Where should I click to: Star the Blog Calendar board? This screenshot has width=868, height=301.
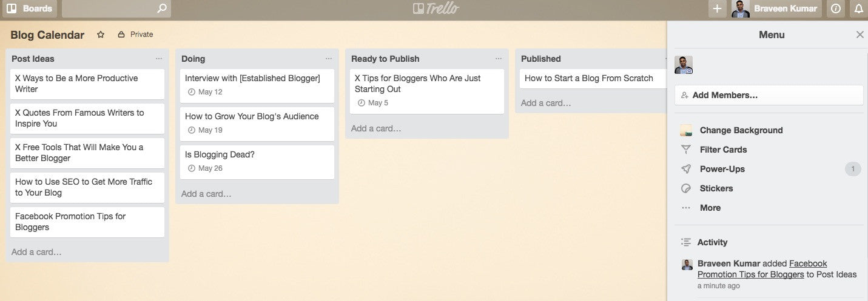(101, 35)
